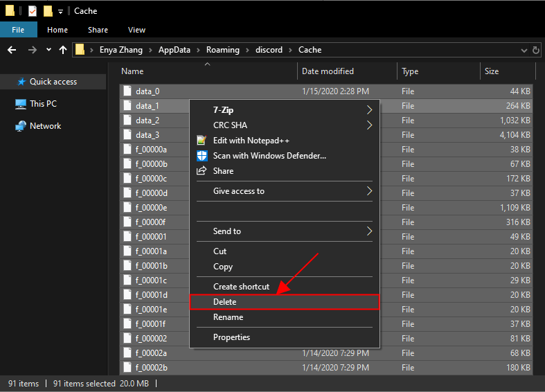Expand the Send to submenu

click(x=285, y=231)
